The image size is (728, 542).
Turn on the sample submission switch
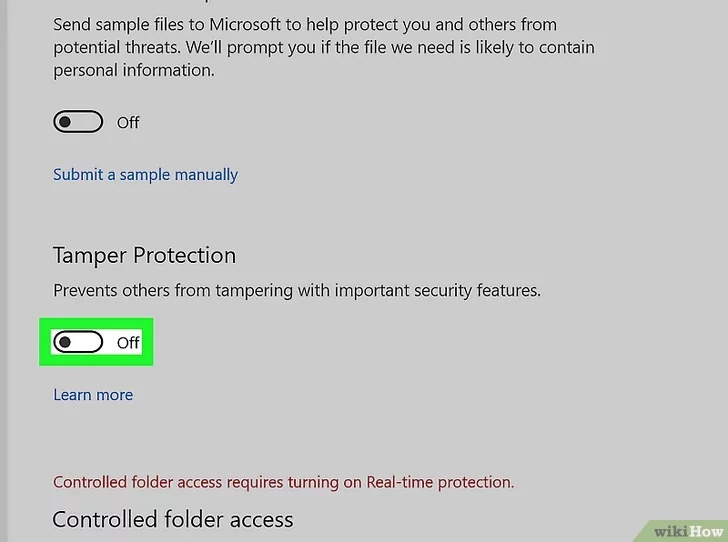click(x=78, y=122)
